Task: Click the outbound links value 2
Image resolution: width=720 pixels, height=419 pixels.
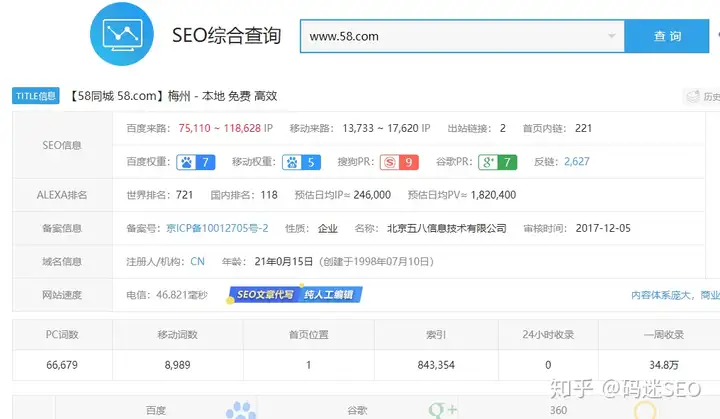Action: click(503, 128)
